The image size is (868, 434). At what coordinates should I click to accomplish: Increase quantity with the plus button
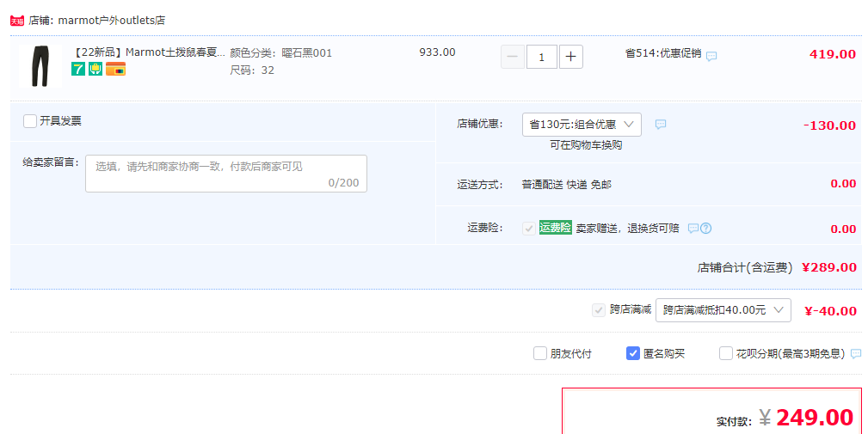570,57
